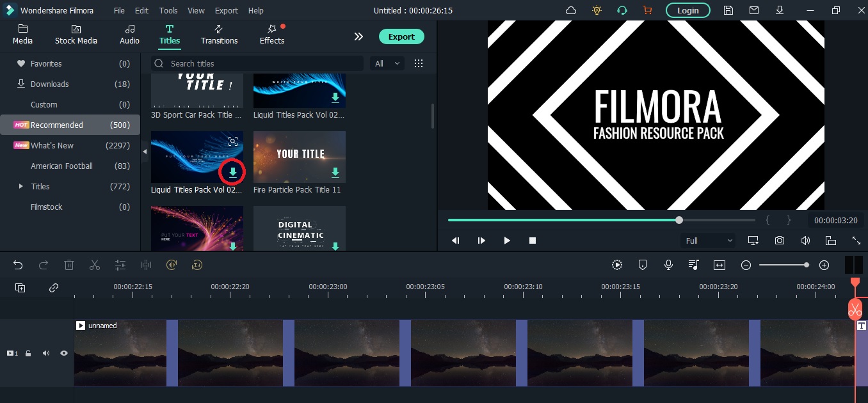Mute the video track 1 audio
Screen dimensions: 868x403
click(46, 353)
